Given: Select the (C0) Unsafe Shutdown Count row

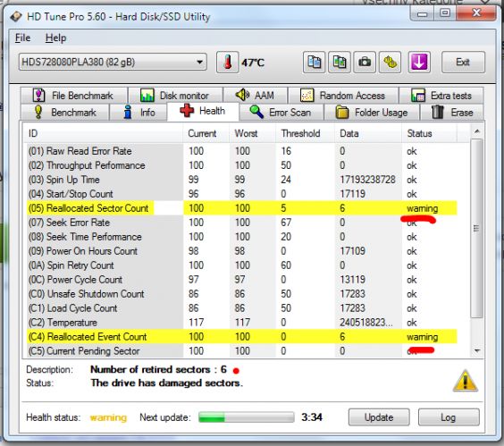Looking at the screenshot, I should [241, 294].
